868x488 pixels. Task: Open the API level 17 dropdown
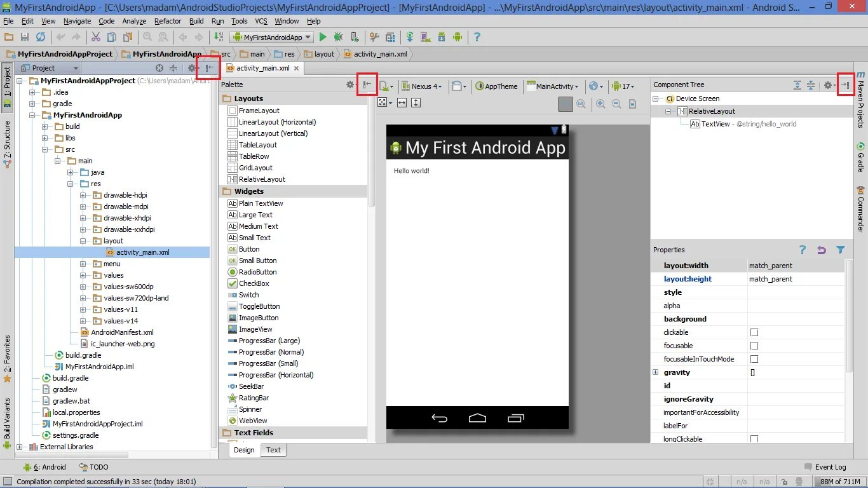[623, 86]
